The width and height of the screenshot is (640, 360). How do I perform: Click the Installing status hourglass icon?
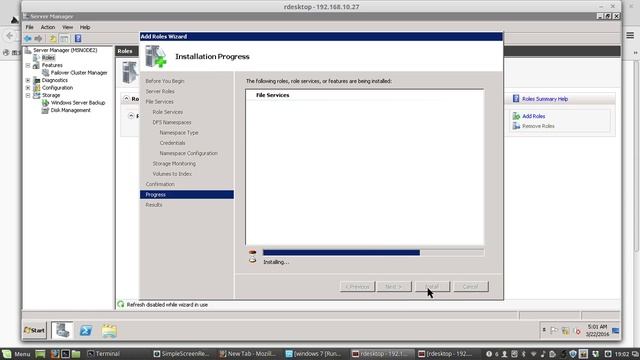click(253, 256)
